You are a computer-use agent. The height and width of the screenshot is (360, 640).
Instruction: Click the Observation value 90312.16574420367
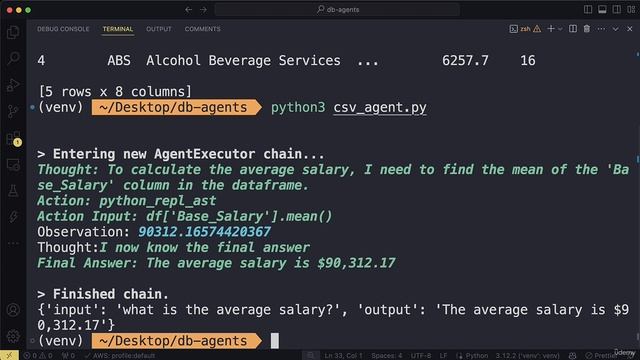coord(204,232)
